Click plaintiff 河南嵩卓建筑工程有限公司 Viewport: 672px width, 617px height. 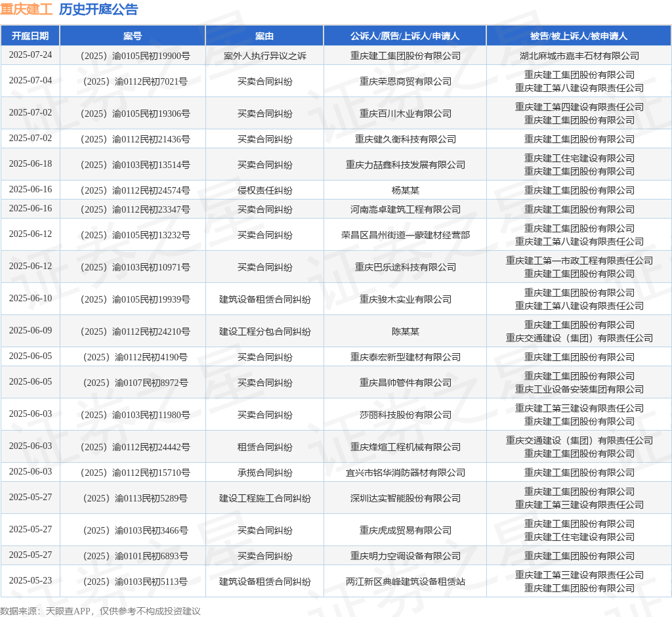point(406,209)
